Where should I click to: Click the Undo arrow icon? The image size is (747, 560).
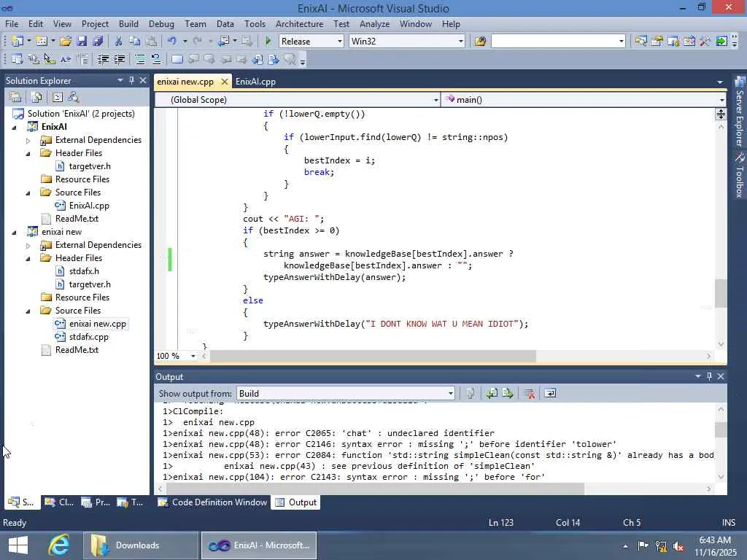point(171,42)
